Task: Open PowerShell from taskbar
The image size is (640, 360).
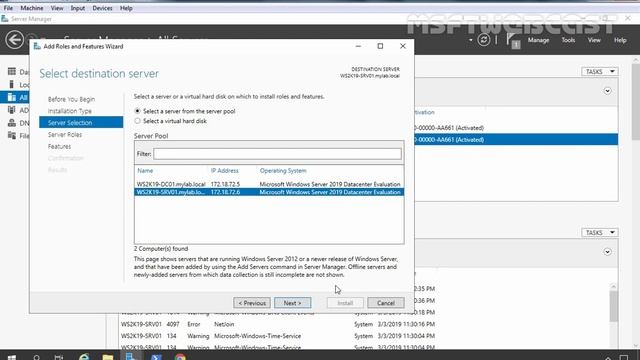Action: [x=156, y=357]
